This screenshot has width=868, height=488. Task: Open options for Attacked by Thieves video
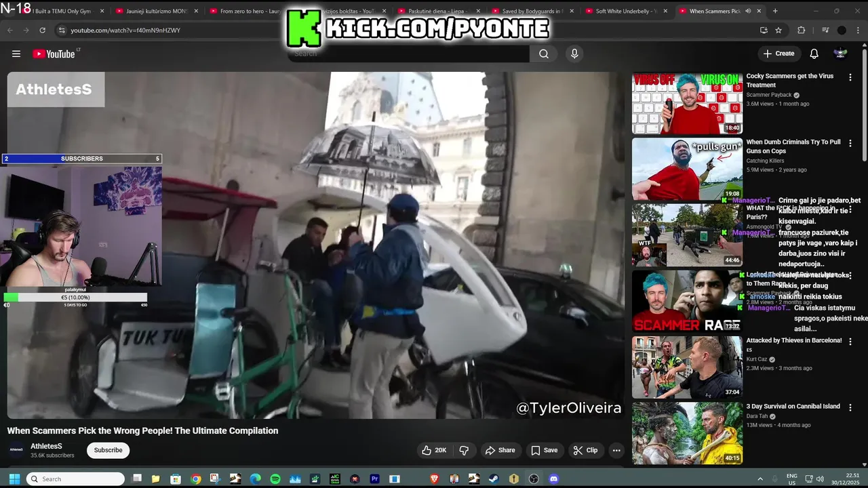850,342
